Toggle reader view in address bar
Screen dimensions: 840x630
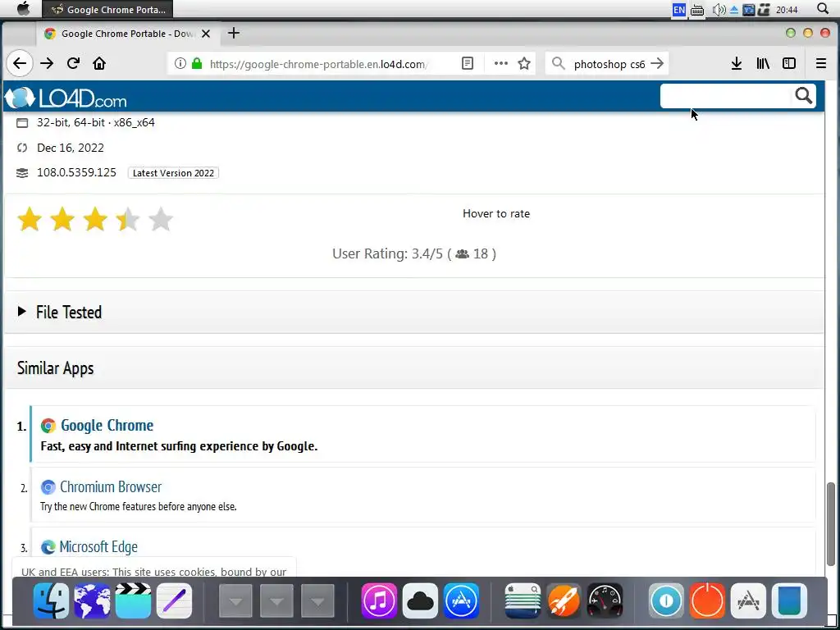pos(467,64)
